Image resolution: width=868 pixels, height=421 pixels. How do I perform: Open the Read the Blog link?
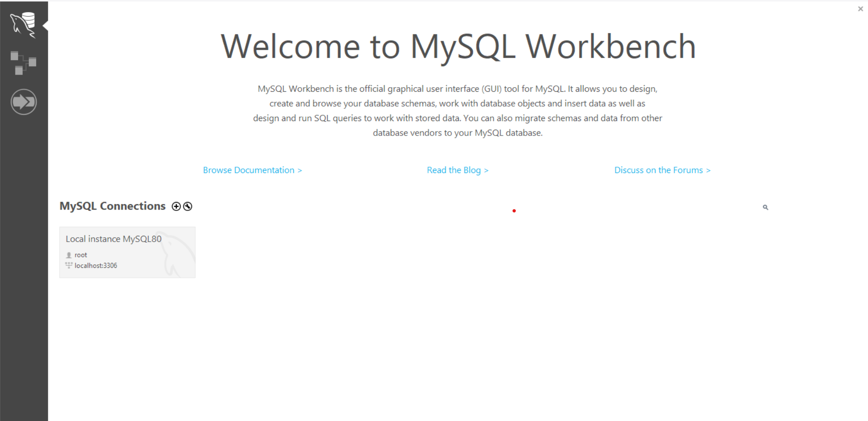pyautogui.click(x=458, y=170)
